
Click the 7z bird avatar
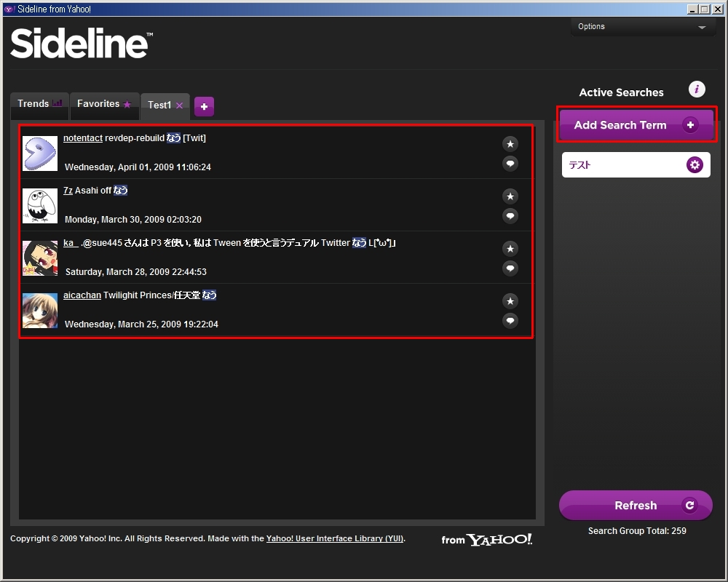[40, 206]
